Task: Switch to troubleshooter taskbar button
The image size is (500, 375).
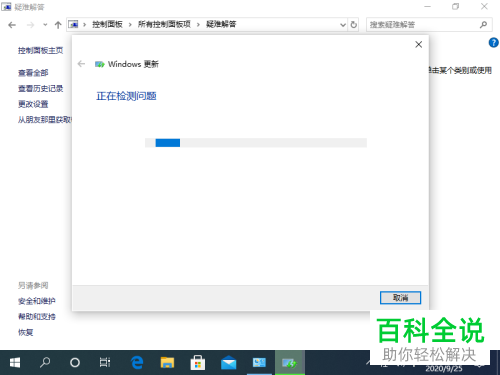Action: point(290,363)
